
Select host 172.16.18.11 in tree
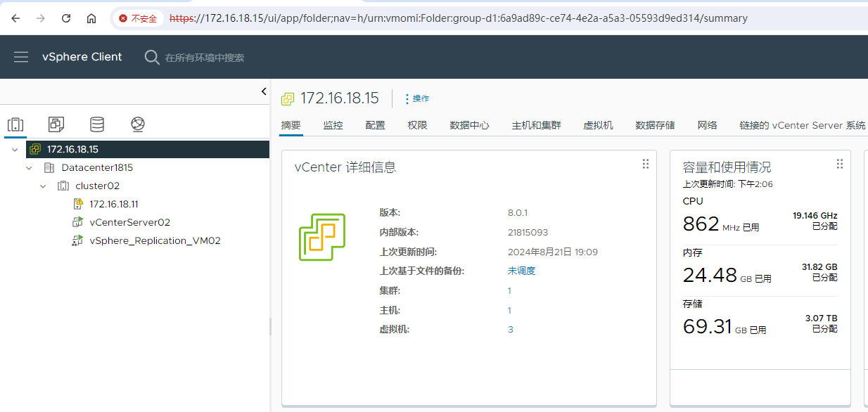(x=113, y=204)
